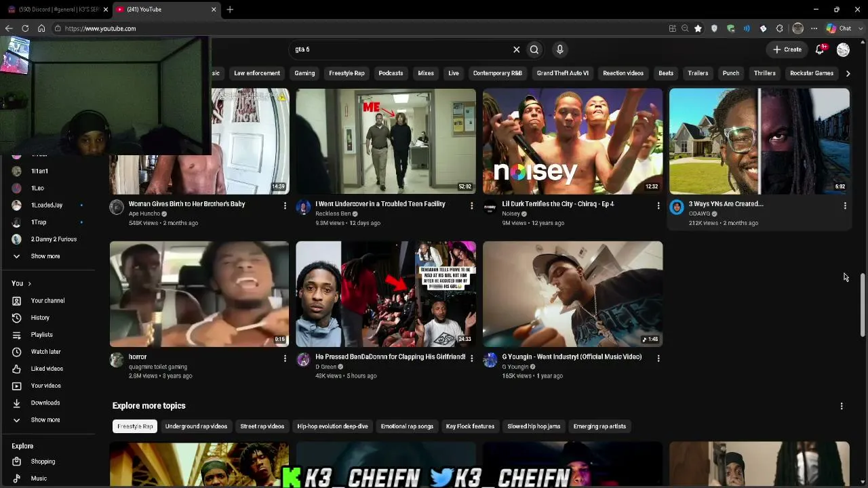Screen dimensions: 868x488
Task: Open the Ape Huncho channel avatar
Action: [x=117, y=207]
